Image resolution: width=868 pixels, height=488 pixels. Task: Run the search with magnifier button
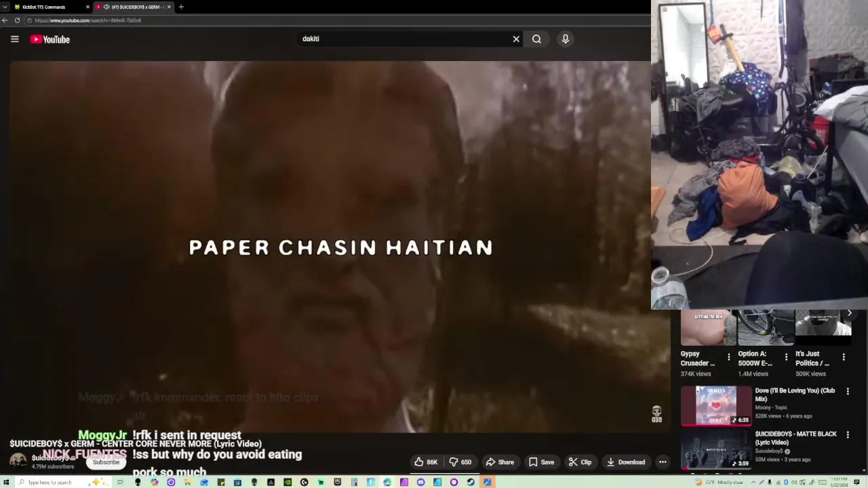tap(536, 39)
